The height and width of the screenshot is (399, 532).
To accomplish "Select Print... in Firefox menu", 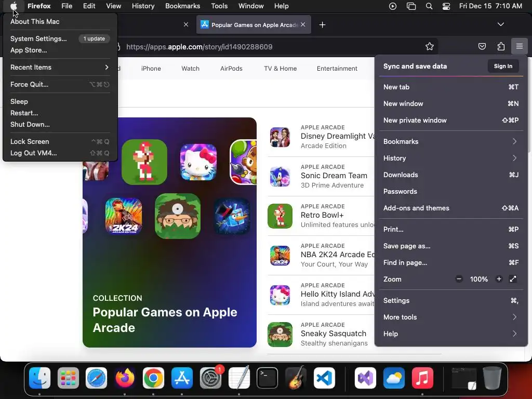I will click(x=451, y=229).
